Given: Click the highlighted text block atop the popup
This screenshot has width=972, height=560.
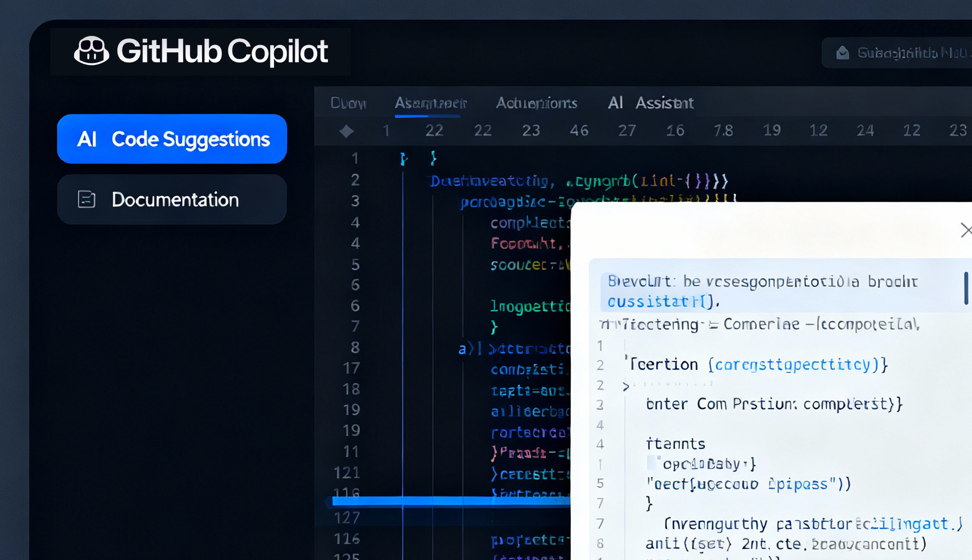Looking at the screenshot, I should (763, 291).
